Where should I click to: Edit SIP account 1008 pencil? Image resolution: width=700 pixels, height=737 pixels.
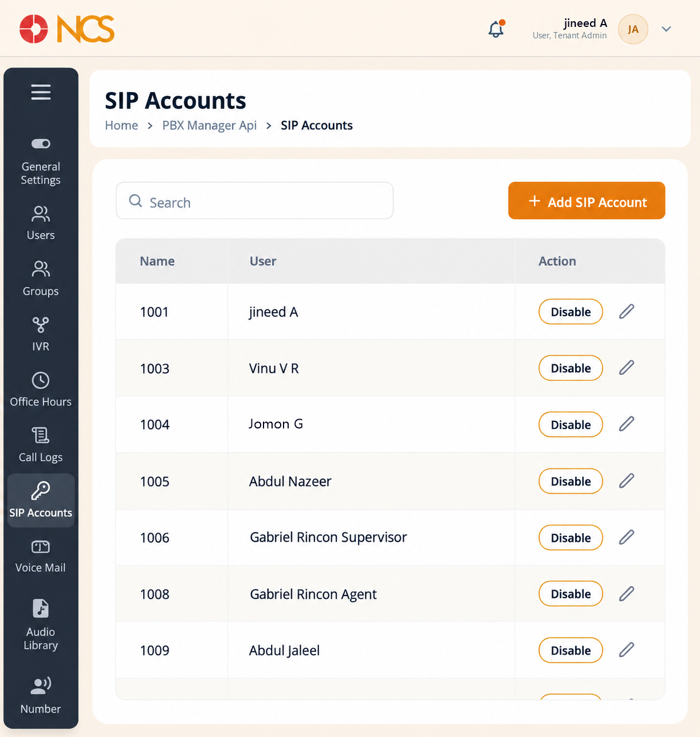627,593
